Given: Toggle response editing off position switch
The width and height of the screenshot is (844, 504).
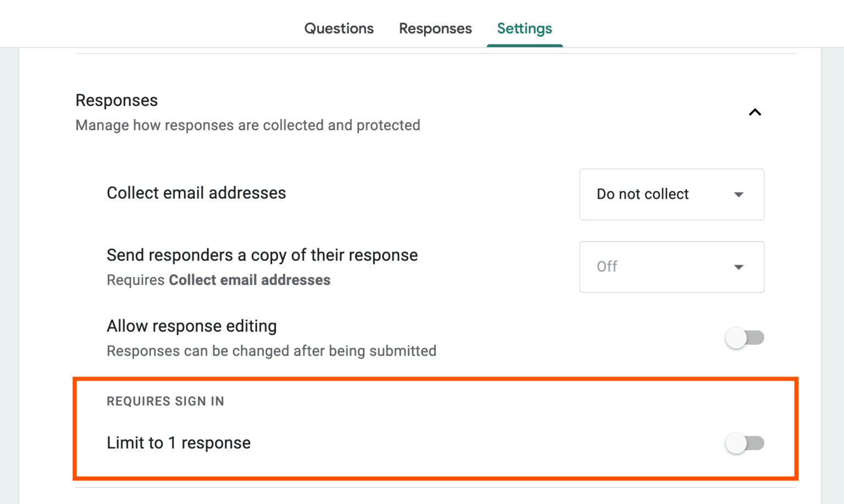Looking at the screenshot, I should coord(745,338).
